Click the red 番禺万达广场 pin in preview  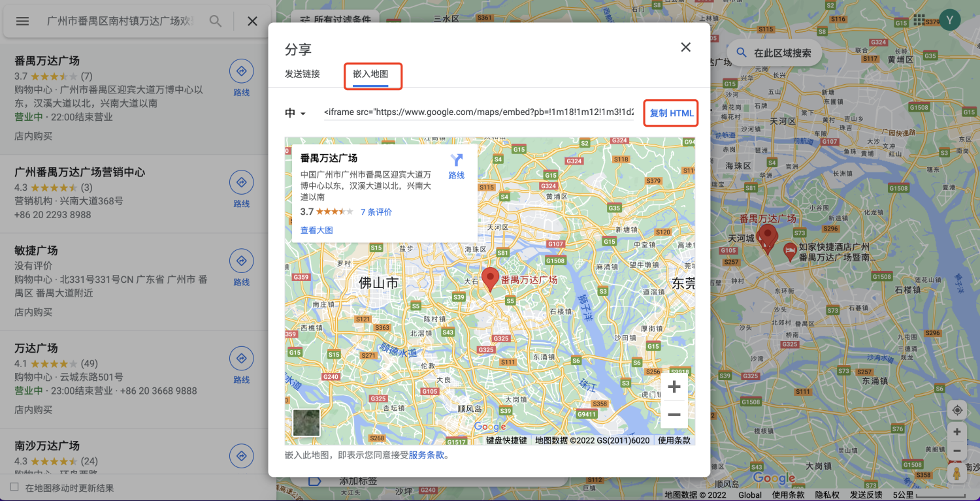(490, 279)
